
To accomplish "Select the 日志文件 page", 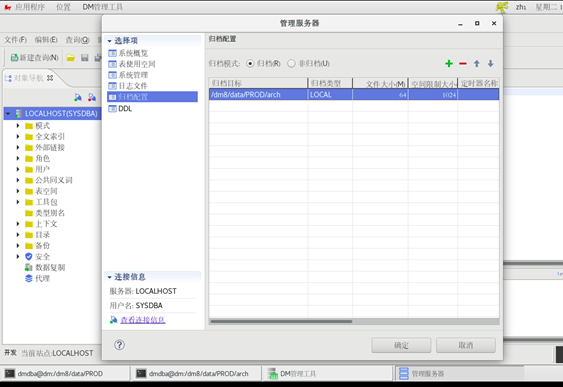I will point(133,86).
